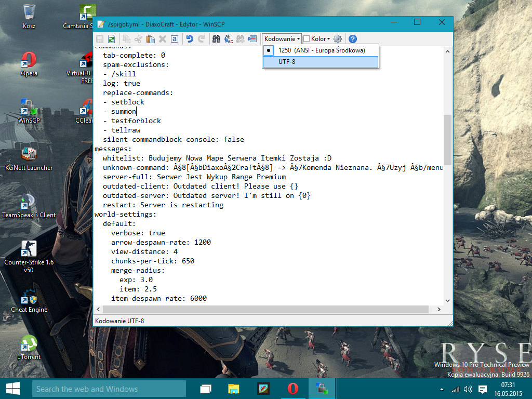Click the Redo arrow icon
This screenshot has height=399, width=532.
pos(202,39)
